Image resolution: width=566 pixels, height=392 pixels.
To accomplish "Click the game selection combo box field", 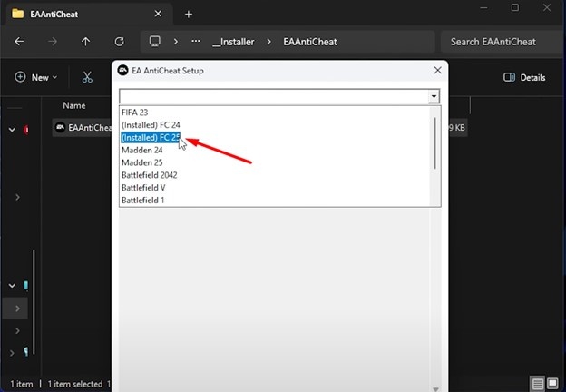I will (274, 96).
